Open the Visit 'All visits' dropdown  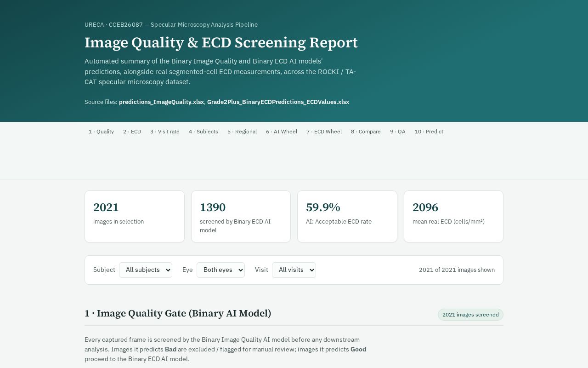[294, 270]
